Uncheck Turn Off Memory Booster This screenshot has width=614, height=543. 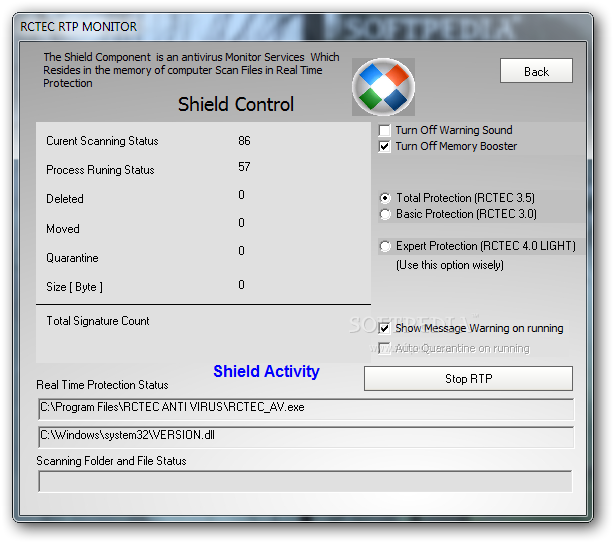coord(385,146)
